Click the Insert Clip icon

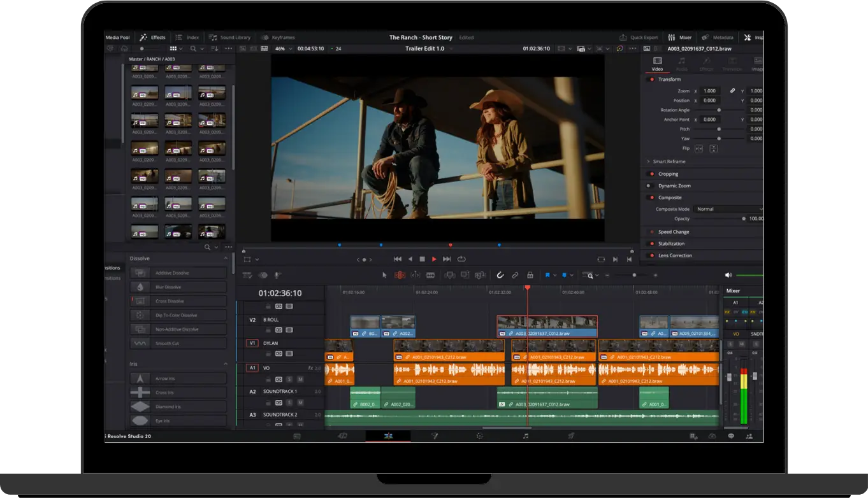click(x=449, y=275)
